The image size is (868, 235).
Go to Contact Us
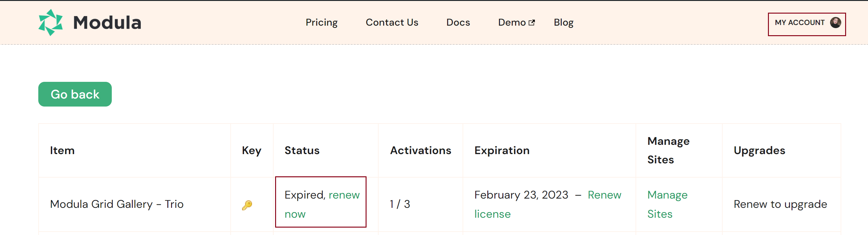point(392,22)
